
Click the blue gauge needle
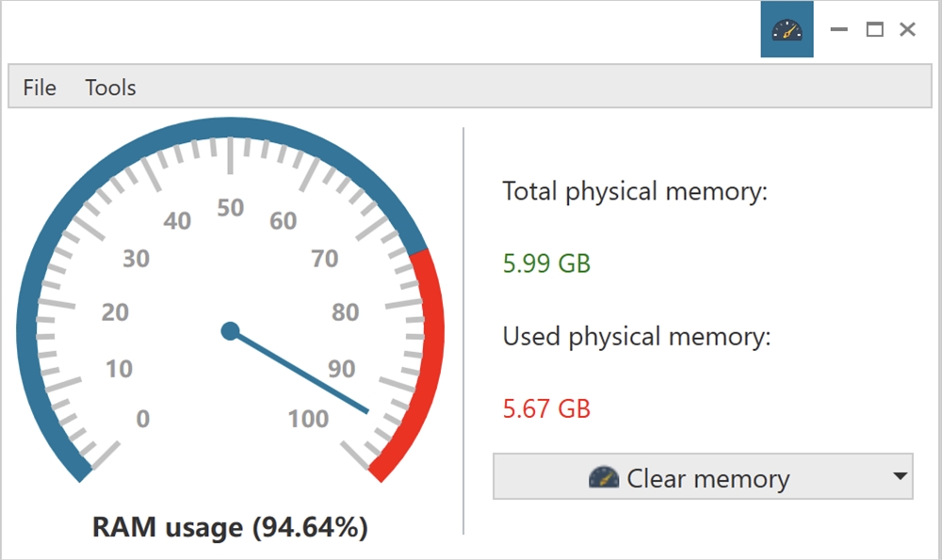point(311,376)
